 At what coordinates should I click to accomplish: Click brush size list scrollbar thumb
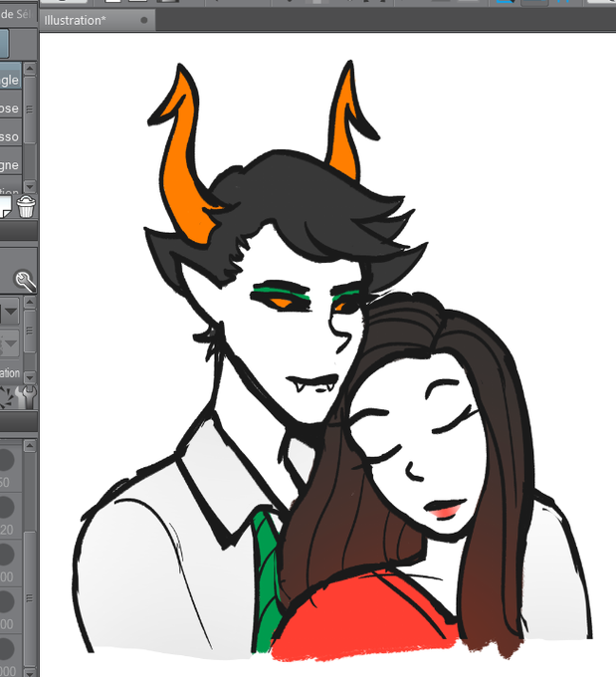30,598
